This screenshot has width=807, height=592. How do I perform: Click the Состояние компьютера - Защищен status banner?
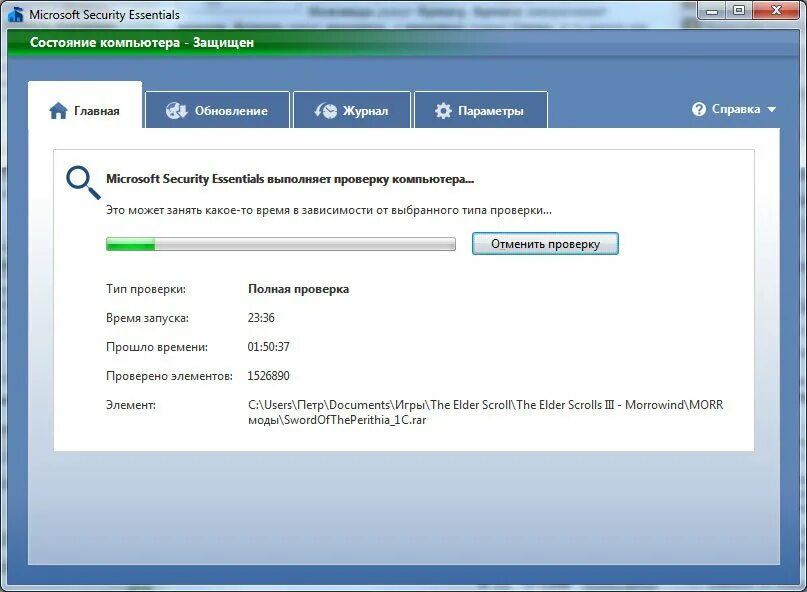coord(143,42)
